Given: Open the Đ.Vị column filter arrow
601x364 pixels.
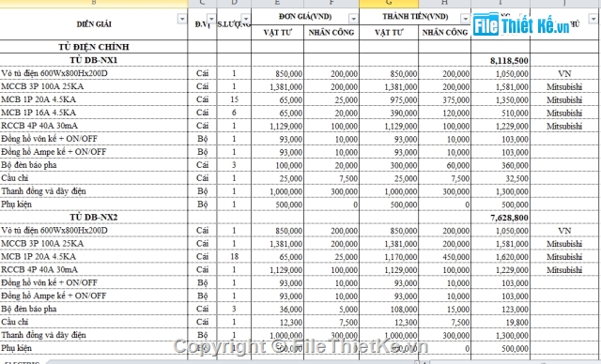Looking at the screenshot, I should point(211,19).
